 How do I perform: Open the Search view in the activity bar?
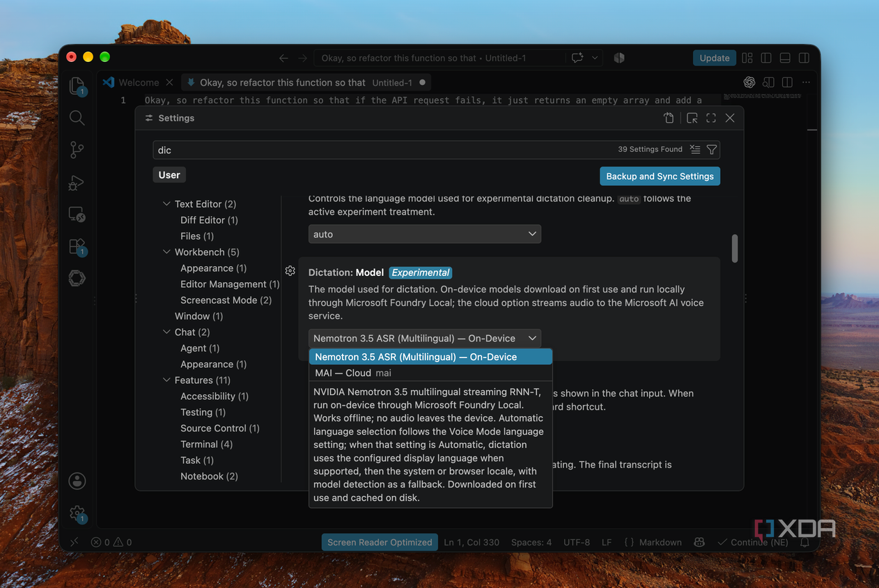[x=77, y=118]
